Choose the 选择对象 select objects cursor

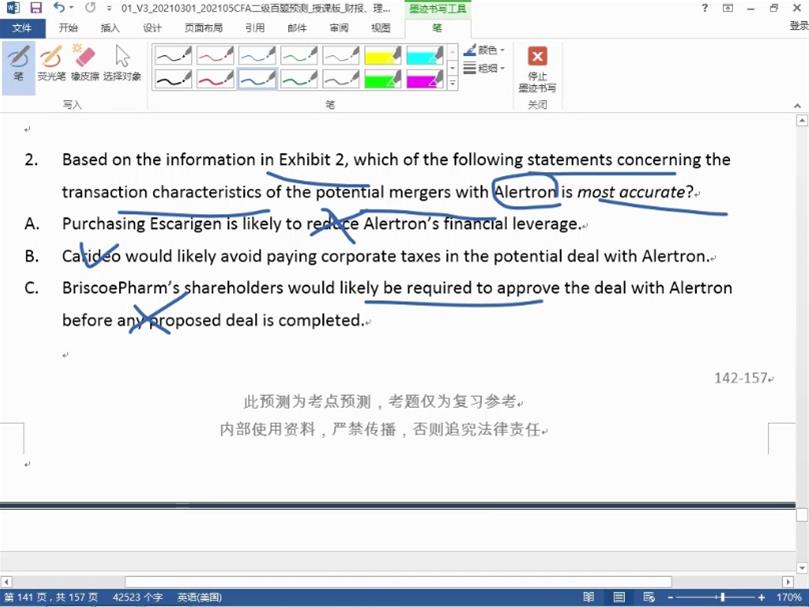pos(122,63)
